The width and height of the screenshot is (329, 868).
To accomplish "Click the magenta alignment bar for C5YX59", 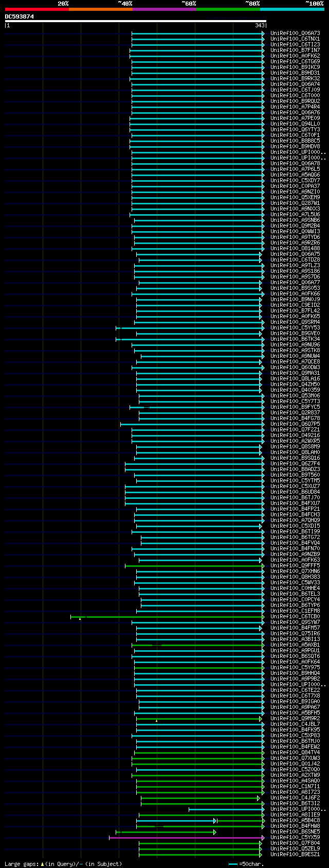I will (187, 838).
